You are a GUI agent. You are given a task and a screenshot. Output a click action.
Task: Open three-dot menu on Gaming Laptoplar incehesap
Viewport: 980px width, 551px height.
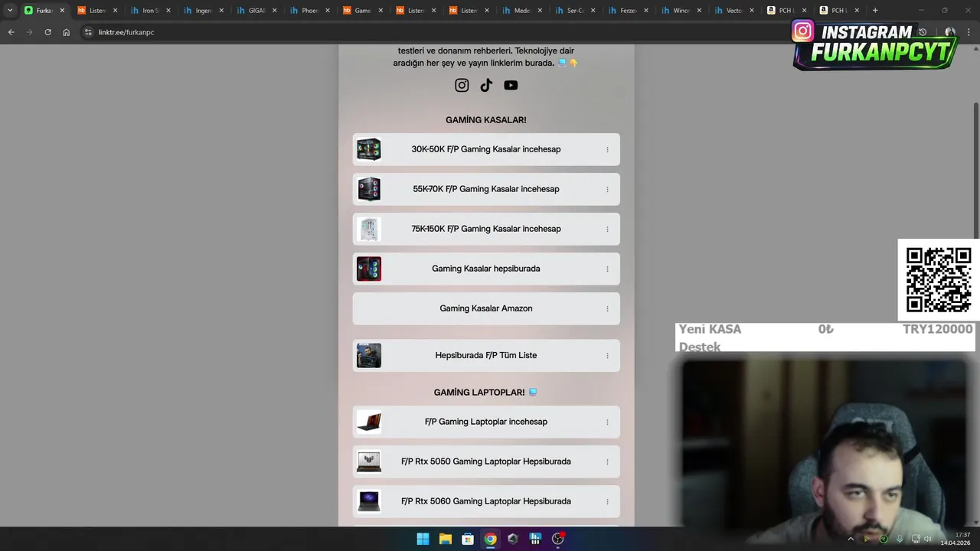coord(607,422)
